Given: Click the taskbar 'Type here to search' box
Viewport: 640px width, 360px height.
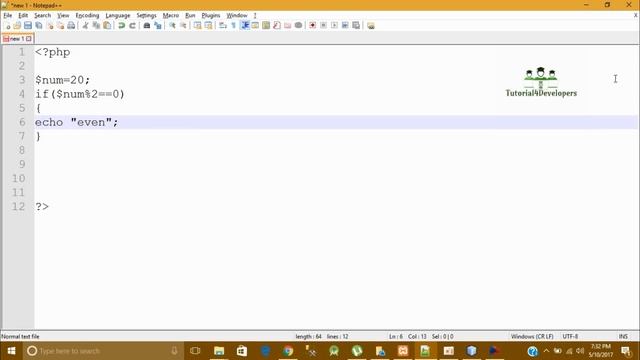Looking at the screenshot, I should click(x=102, y=351).
